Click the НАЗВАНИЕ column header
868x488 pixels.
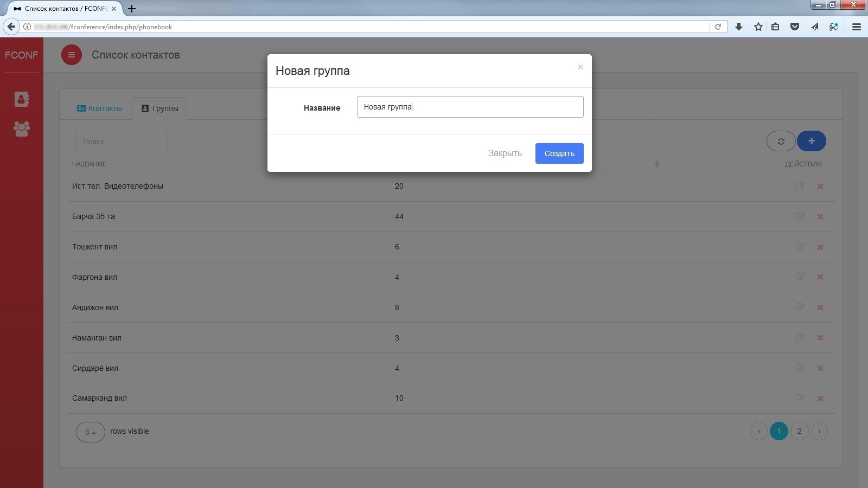click(x=90, y=164)
